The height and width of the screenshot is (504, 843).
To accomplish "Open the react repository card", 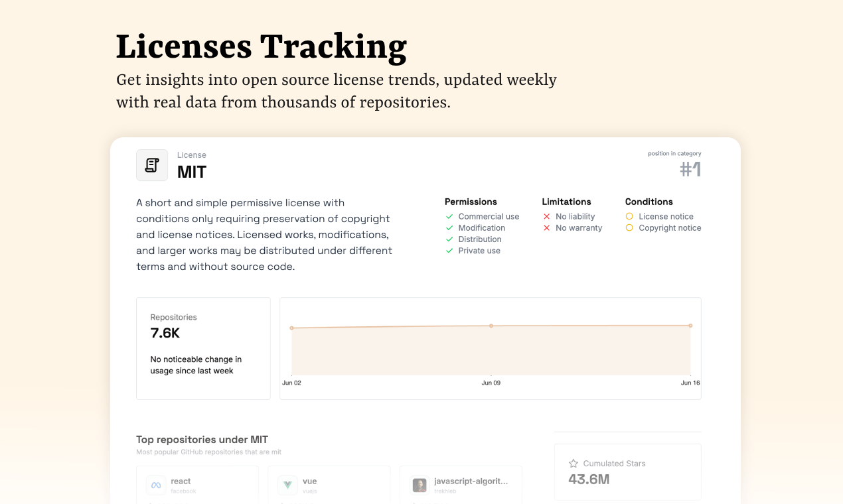I will click(x=197, y=485).
